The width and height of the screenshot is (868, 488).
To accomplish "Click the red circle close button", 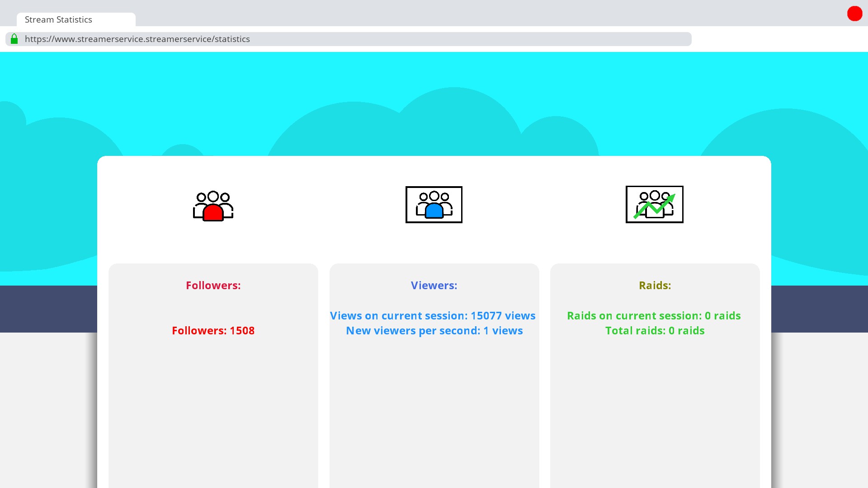I will (854, 14).
